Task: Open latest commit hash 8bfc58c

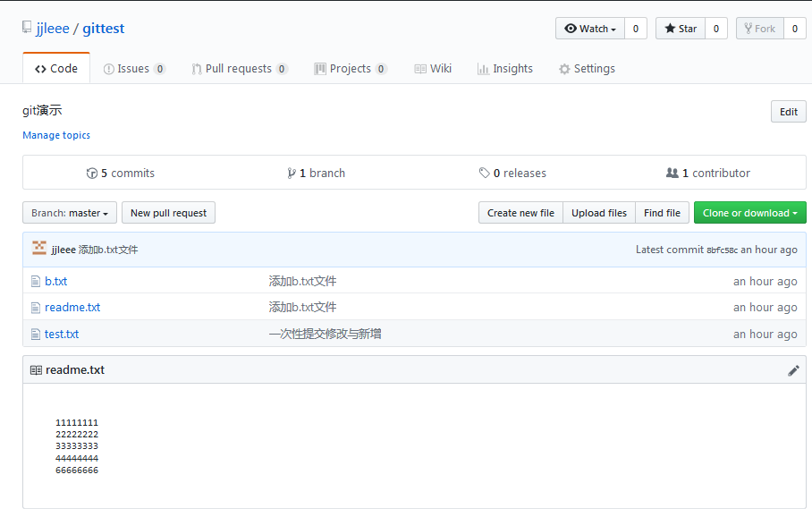Action: [x=722, y=250]
